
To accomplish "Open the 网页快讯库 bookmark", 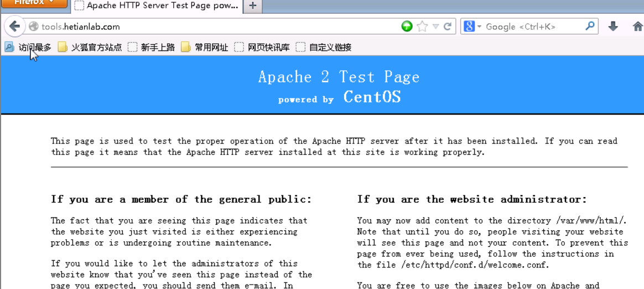I will click(x=262, y=48).
